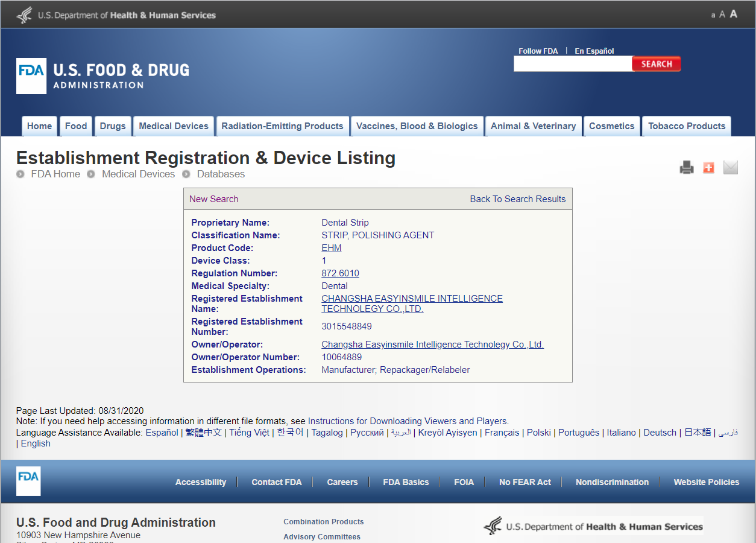Open the FDA Basics footer link

(406, 482)
